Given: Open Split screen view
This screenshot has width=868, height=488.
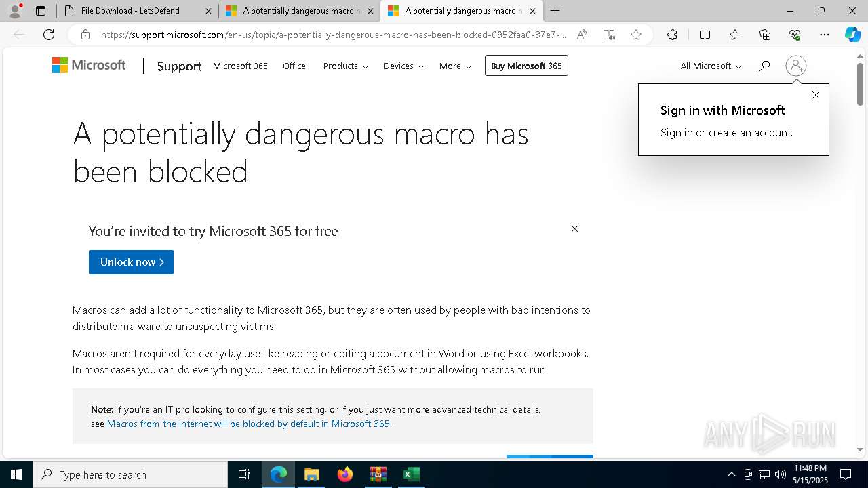Looking at the screenshot, I should 705,35.
